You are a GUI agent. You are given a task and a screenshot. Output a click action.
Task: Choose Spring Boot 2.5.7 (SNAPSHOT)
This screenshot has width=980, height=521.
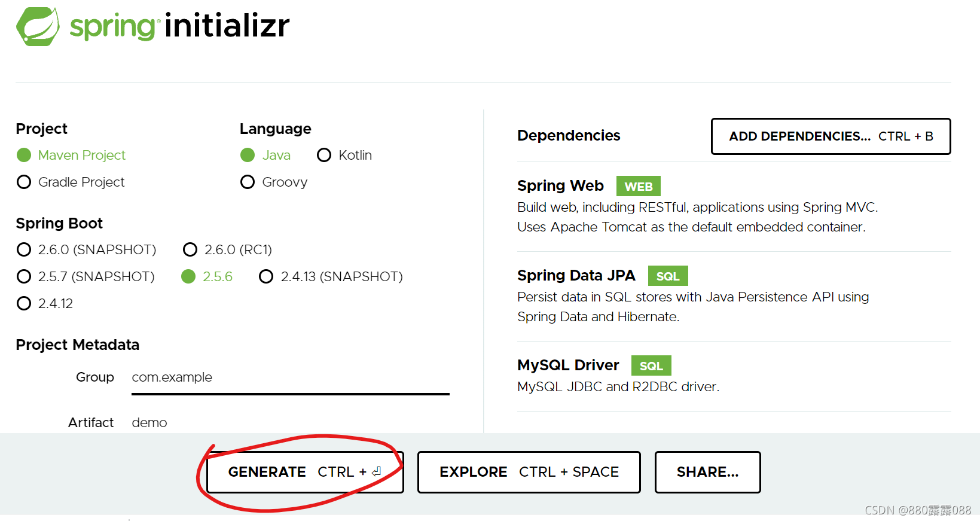24,276
